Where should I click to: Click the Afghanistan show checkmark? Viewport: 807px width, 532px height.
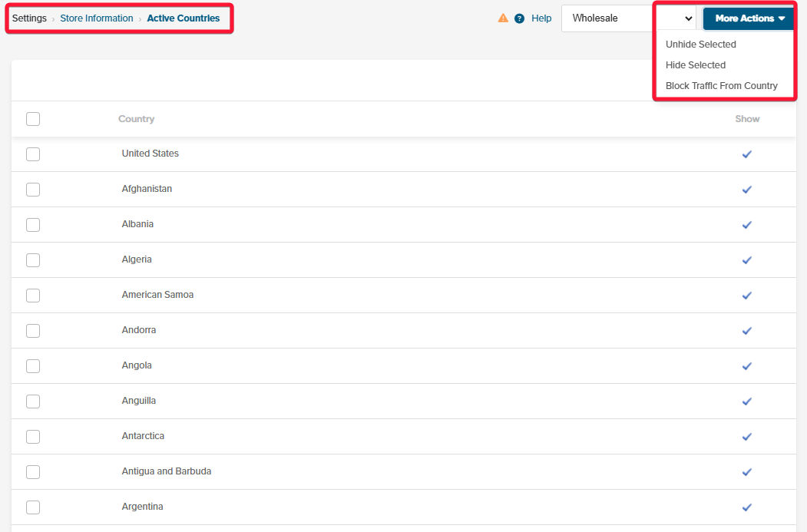(747, 190)
